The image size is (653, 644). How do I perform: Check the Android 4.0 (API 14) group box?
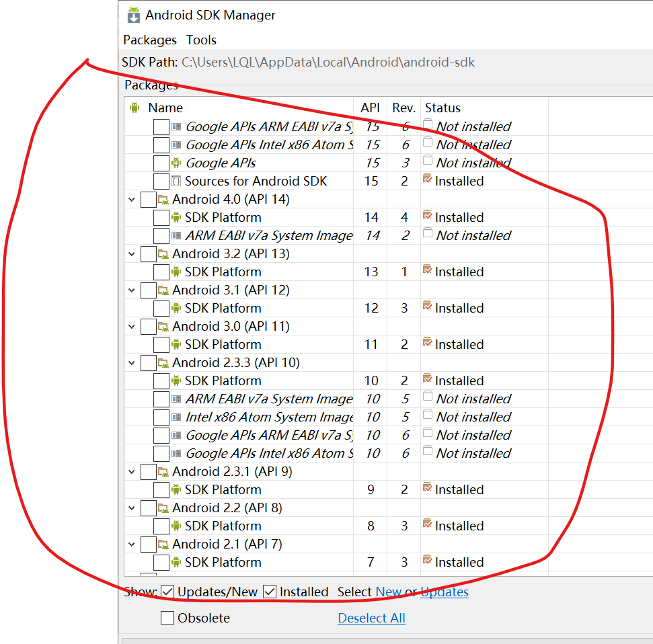tap(149, 200)
